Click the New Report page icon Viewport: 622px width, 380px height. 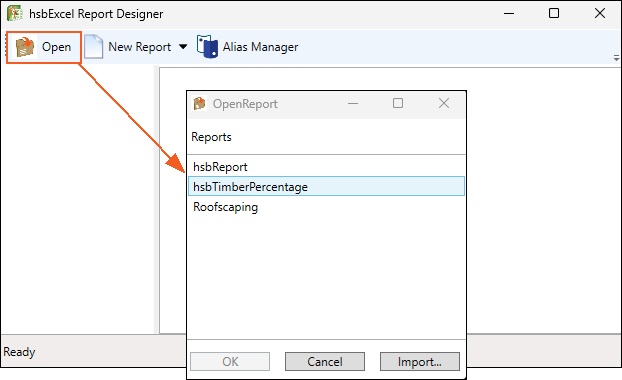pos(94,47)
